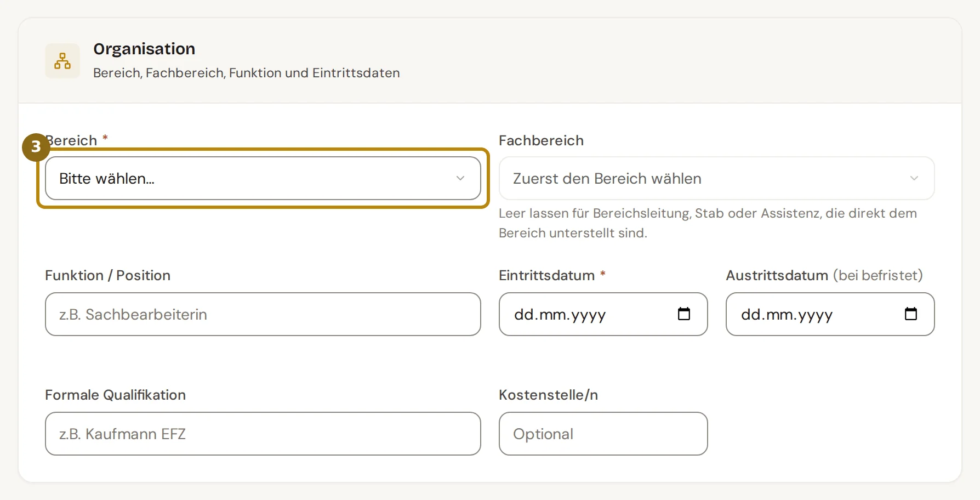Open the Fachbereich dropdown
The image size is (980, 500).
[716, 178]
